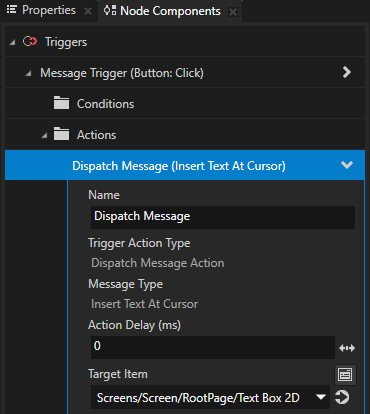The image size is (370, 414).
Task: Click the Name input field
Action: [x=223, y=217]
